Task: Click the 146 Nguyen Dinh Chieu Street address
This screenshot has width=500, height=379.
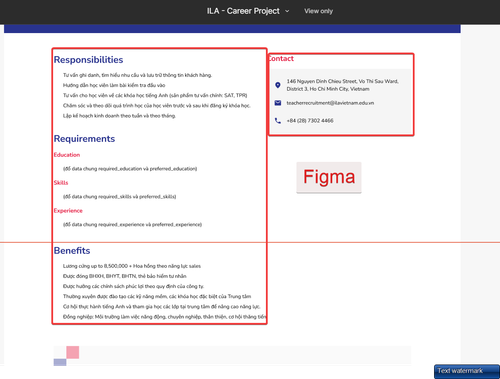Action: pyautogui.click(x=342, y=85)
